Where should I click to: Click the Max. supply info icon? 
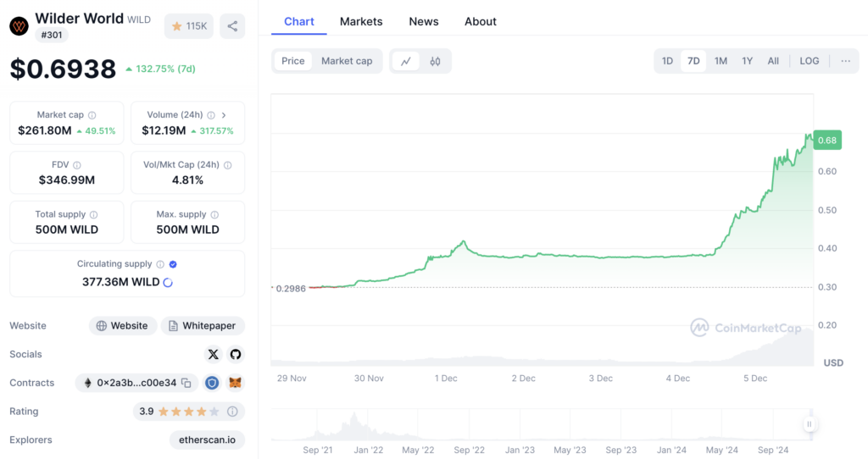pyautogui.click(x=214, y=214)
